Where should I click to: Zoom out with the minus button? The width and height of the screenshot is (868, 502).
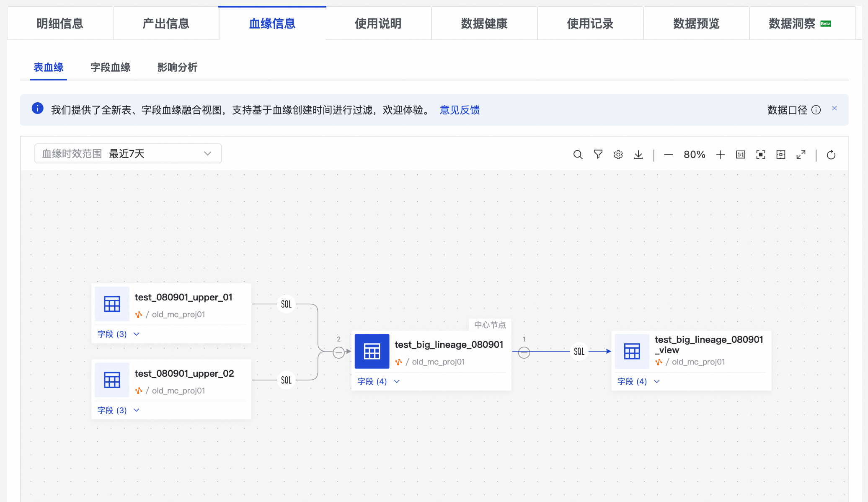click(x=668, y=155)
